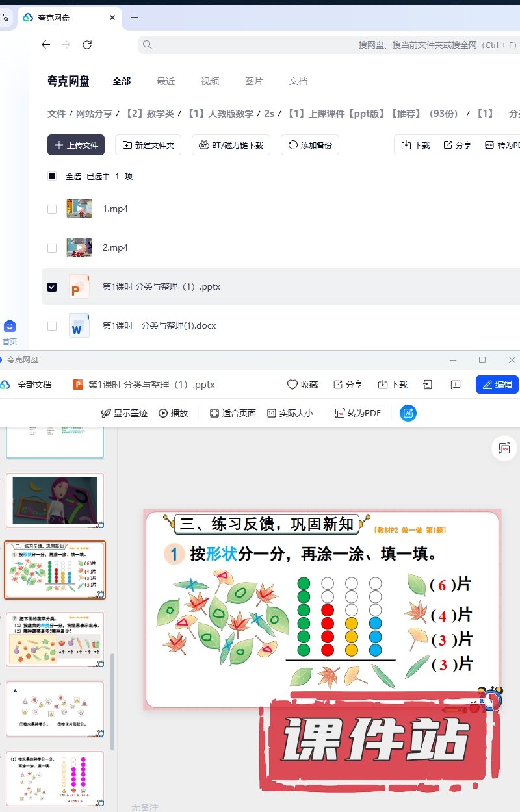The image size is (520, 812).
Task: Click 转为PDF in the viewer toolbar
Action: pos(357,413)
